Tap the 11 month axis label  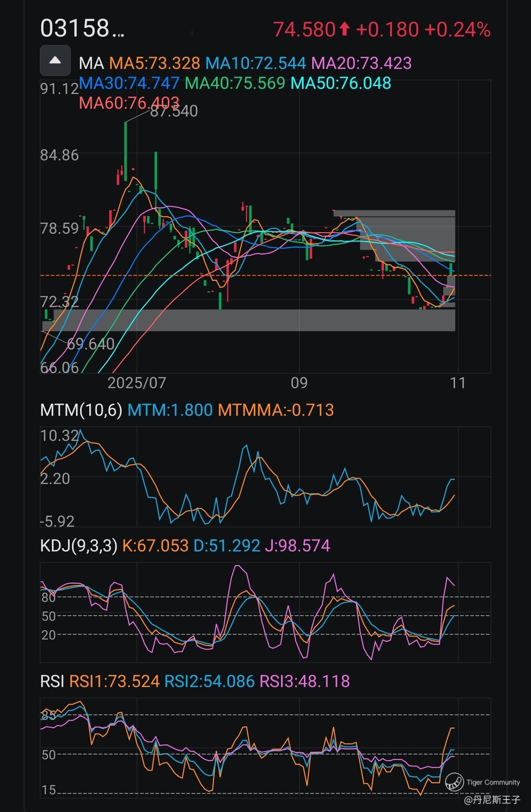[x=458, y=383]
